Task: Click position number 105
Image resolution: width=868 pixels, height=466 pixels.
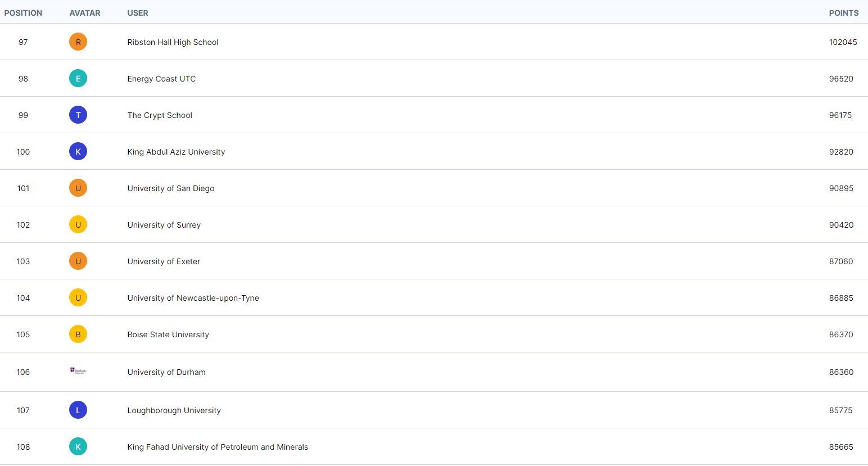Action: (x=23, y=334)
